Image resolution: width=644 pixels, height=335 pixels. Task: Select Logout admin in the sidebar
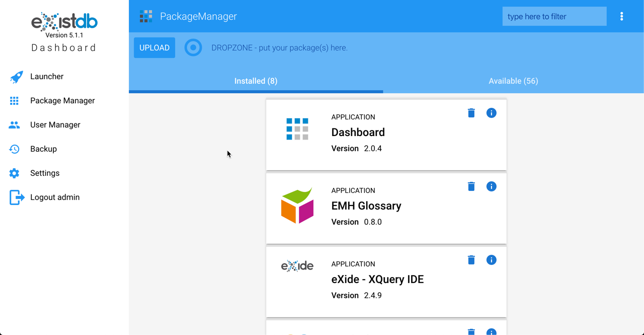[x=64, y=197]
